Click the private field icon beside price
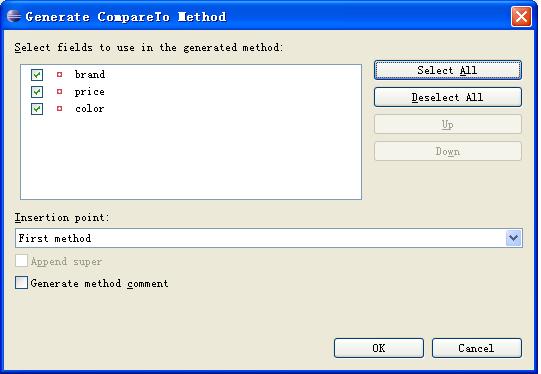The width and height of the screenshot is (541, 374). pos(59,91)
